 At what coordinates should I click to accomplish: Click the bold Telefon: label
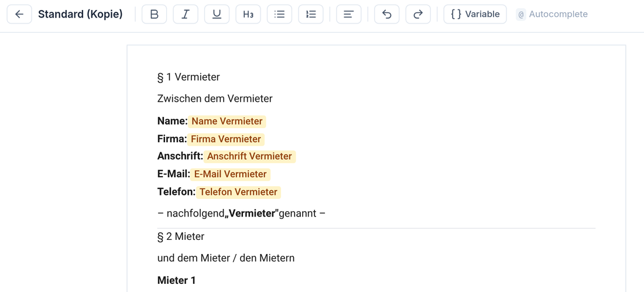coord(176,192)
